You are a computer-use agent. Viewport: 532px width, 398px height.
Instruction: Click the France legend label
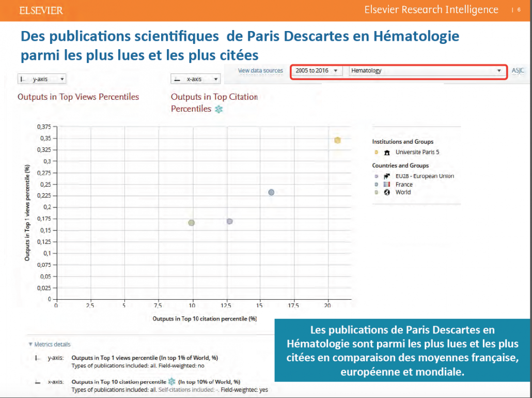(x=404, y=185)
